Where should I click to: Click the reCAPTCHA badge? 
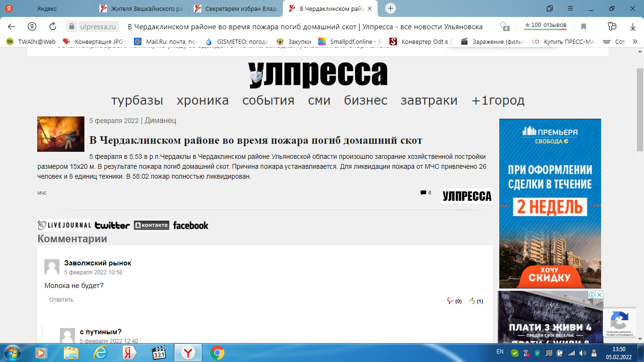[619, 323]
